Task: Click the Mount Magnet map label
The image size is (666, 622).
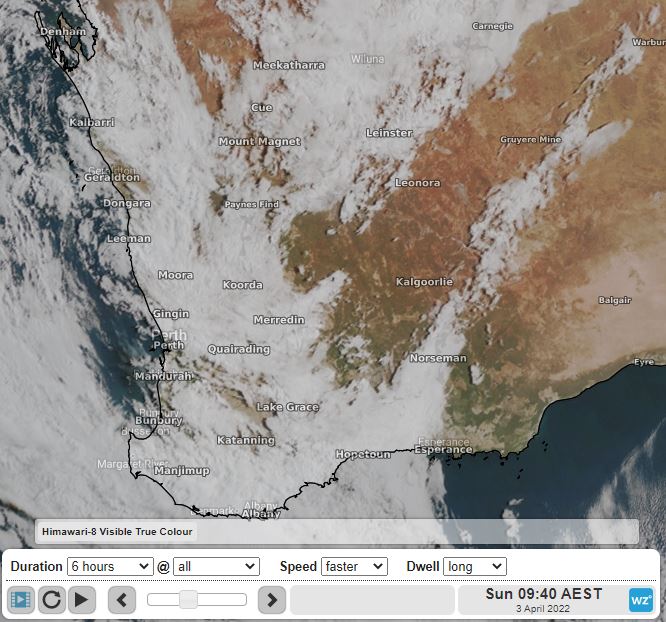Action: 260,141
